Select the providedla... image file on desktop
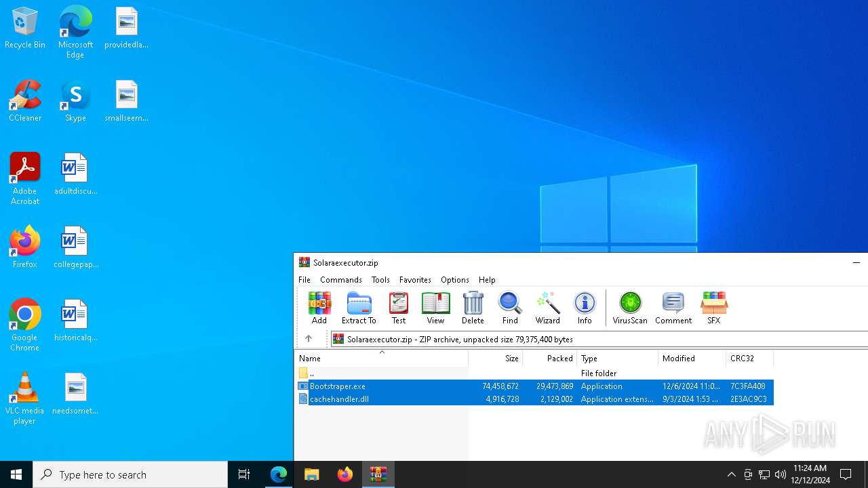The width and height of the screenshot is (868, 488). coord(126,28)
